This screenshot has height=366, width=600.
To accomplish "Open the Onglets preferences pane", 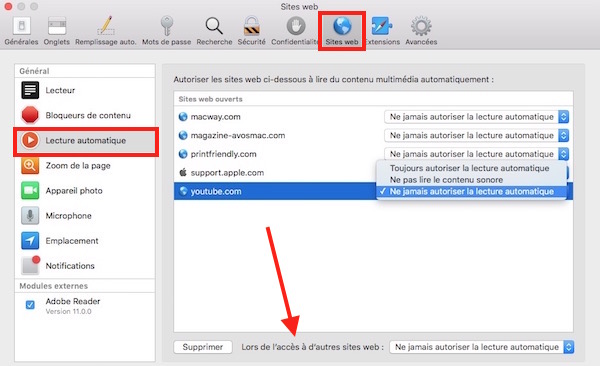I will 57,31.
